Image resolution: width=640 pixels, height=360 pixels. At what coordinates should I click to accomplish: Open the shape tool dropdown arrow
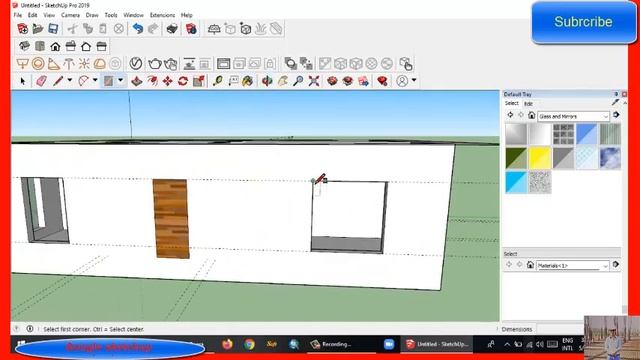120,80
